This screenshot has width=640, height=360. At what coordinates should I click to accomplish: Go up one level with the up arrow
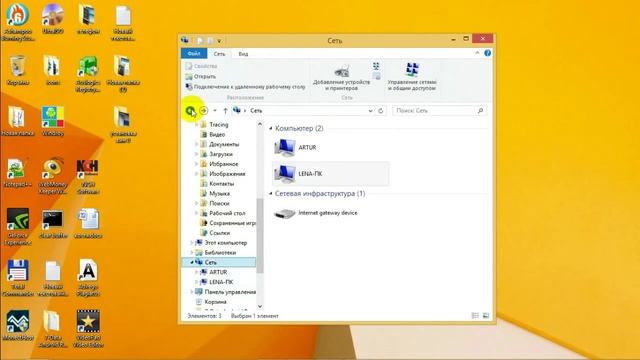click(x=225, y=111)
